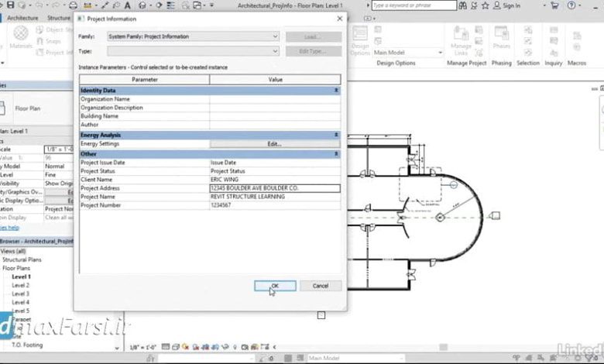Open the view scale 1/8" = 1'-0" selector

[142, 347]
